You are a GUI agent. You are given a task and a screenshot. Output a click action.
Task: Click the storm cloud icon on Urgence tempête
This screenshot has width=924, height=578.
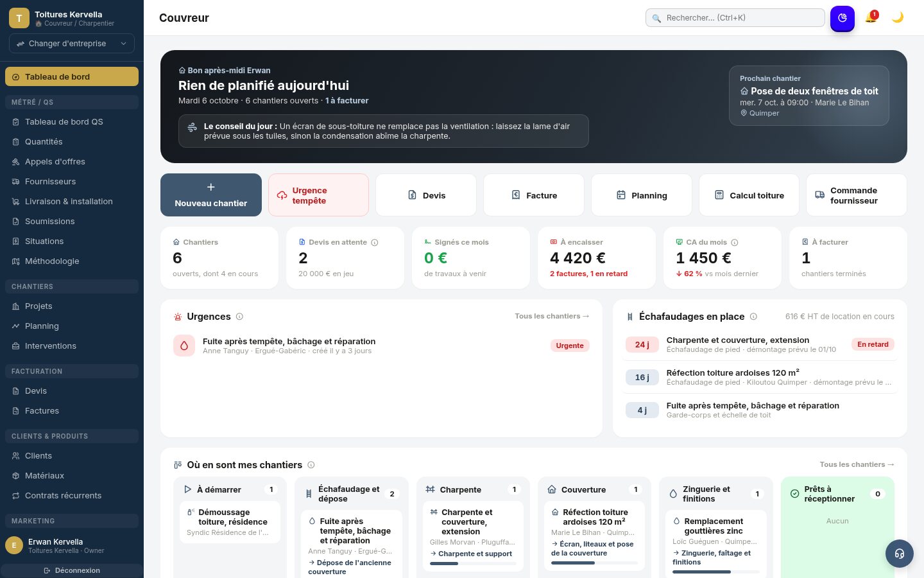click(x=282, y=195)
